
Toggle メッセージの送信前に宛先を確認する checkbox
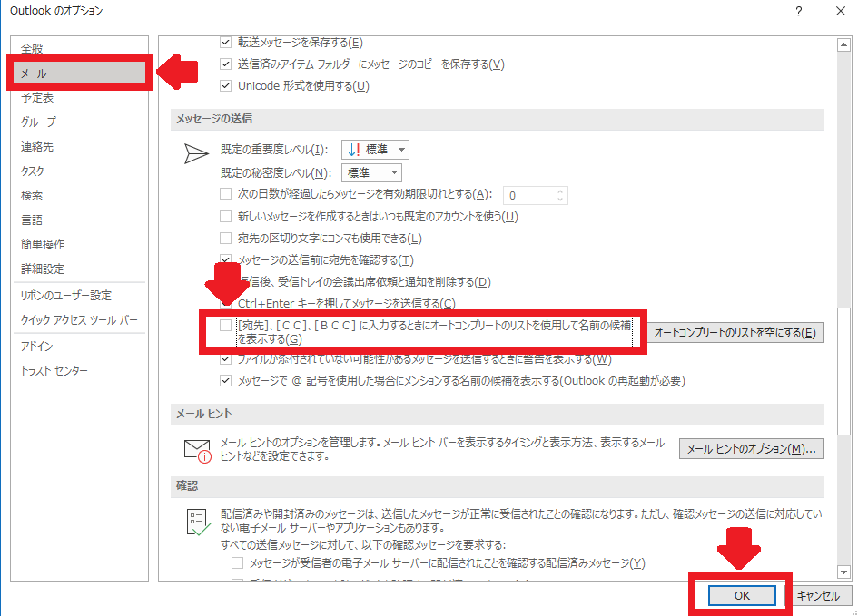point(225,259)
